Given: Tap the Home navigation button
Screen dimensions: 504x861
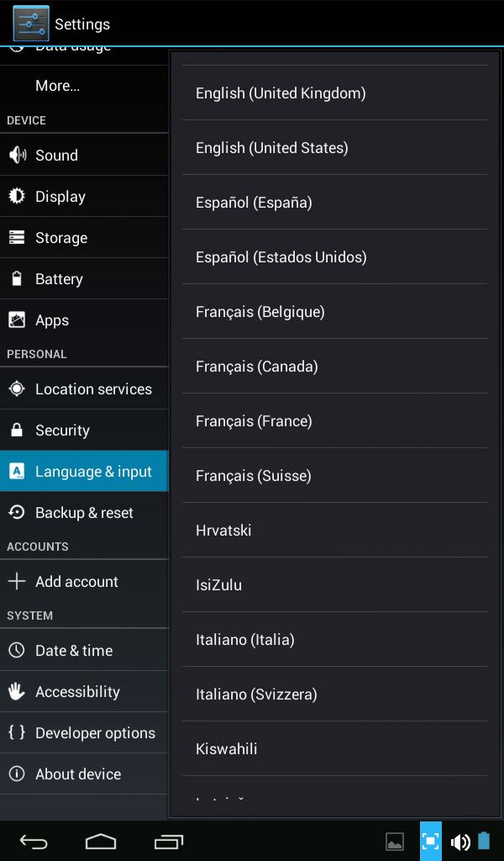Looking at the screenshot, I should pos(101,841).
